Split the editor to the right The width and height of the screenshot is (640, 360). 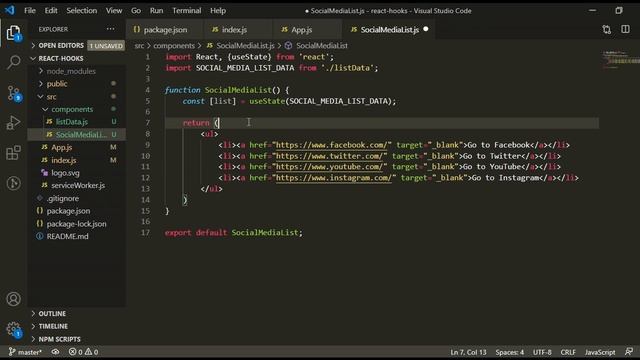625,29
